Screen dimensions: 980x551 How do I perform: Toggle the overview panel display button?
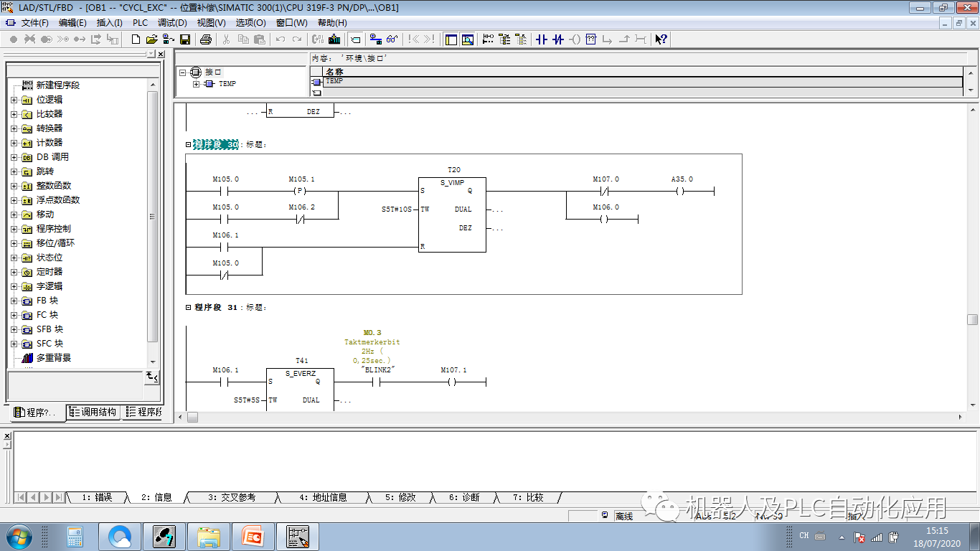tap(451, 39)
